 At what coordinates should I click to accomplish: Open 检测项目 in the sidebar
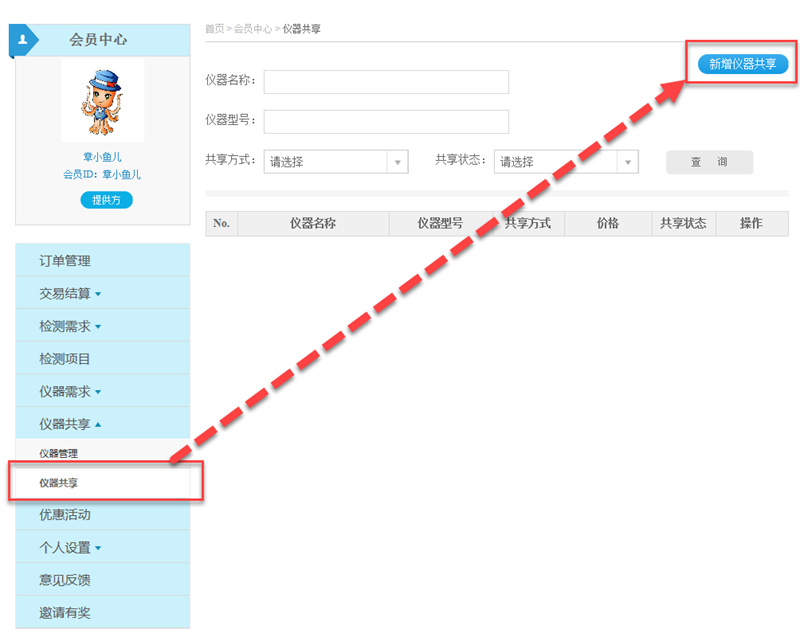tap(65, 359)
